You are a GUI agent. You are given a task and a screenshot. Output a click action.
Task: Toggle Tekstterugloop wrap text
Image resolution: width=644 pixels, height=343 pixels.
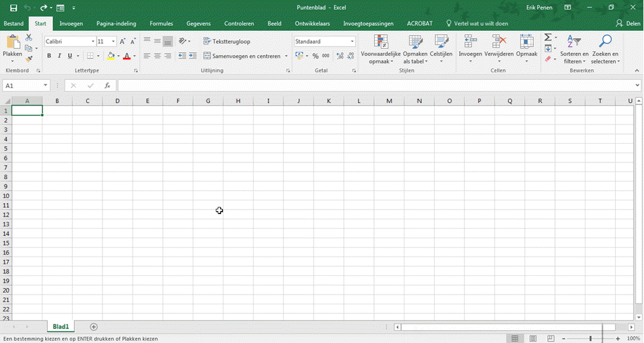click(227, 41)
